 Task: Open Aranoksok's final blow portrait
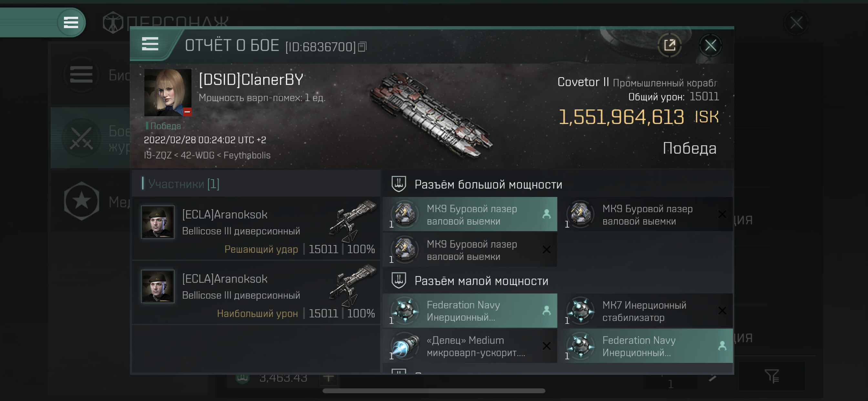coord(158,222)
